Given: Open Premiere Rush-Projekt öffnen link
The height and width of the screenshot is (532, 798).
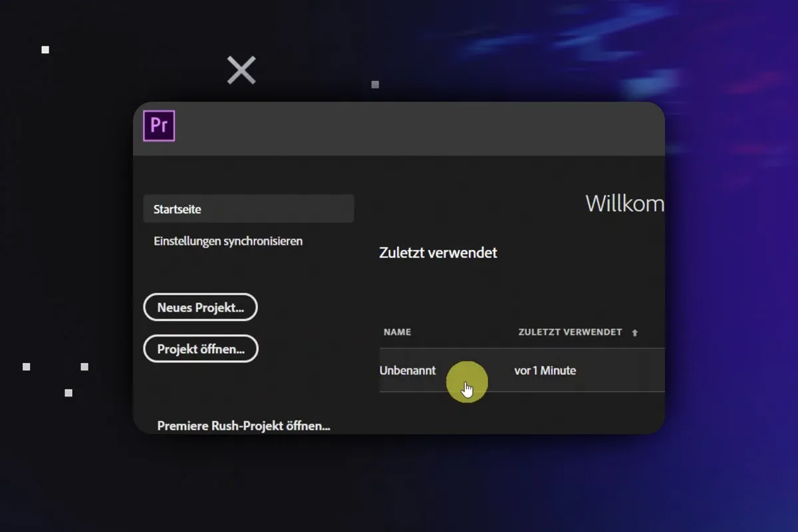Looking at the screenshot, I should point(243,426).
